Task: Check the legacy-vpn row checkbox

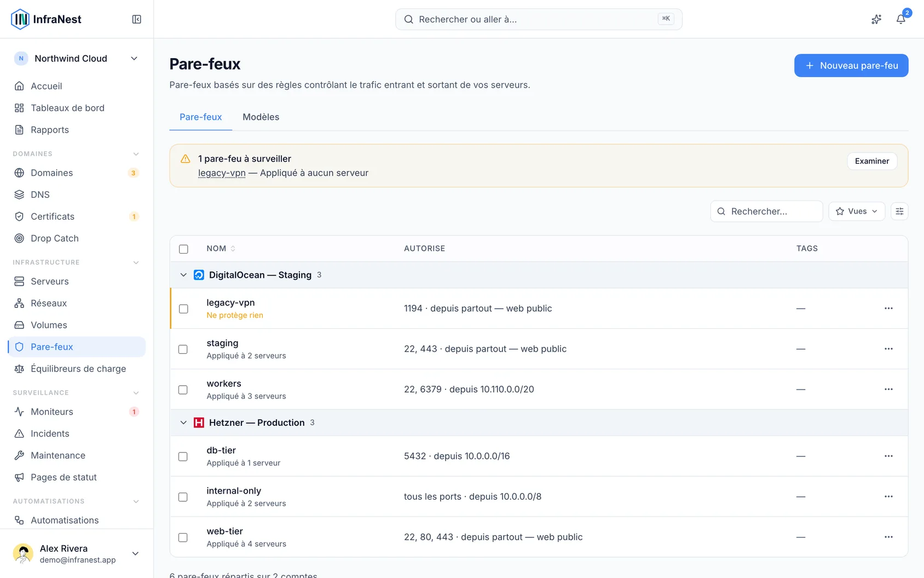Action: click(x=183, y=309)
